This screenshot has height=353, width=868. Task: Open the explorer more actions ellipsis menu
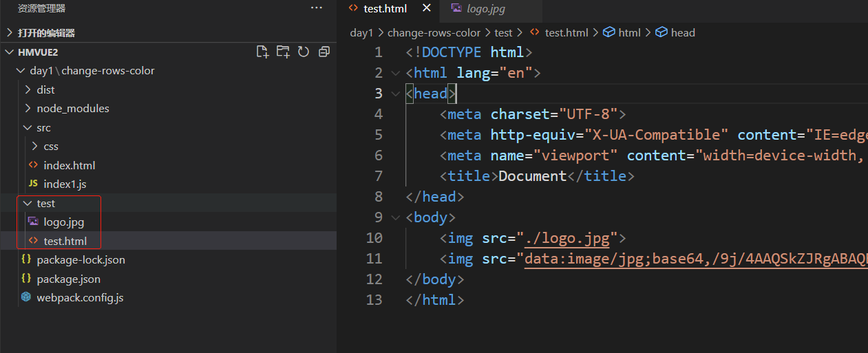(x=317, y=8)
